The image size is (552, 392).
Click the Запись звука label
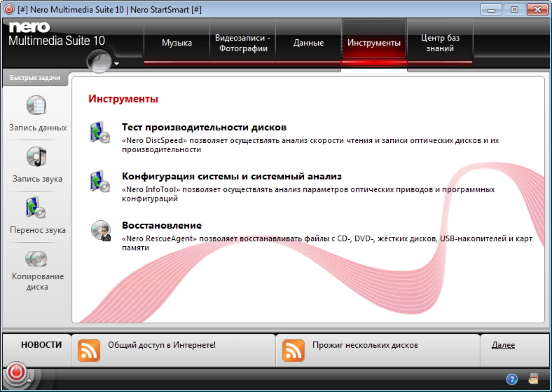pyautogui.click(x=37, y=179)
